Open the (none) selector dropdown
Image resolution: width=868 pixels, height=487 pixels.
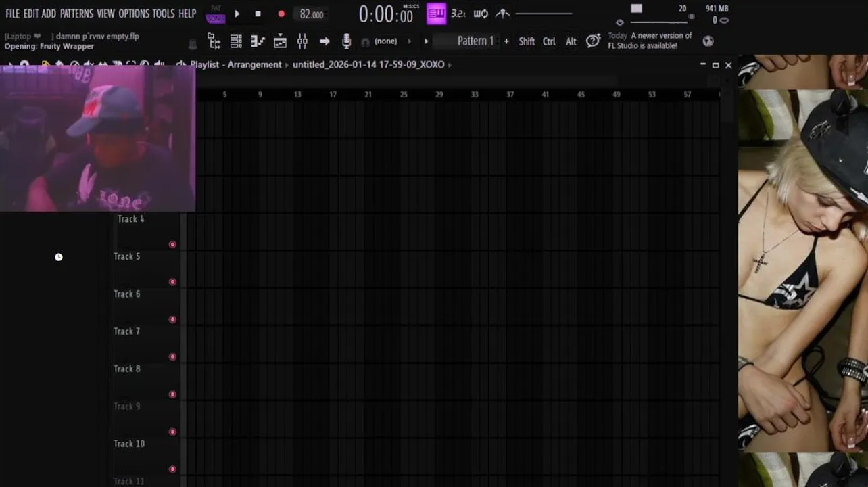point(386,41)
